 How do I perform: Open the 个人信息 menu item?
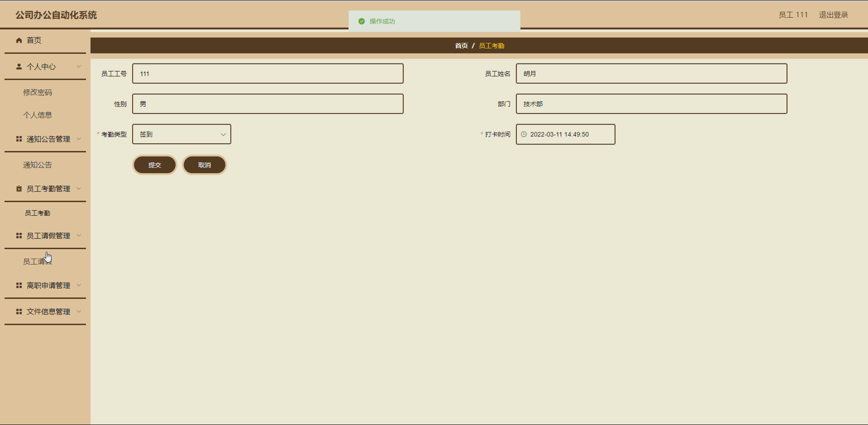click(x=38, y=115)
